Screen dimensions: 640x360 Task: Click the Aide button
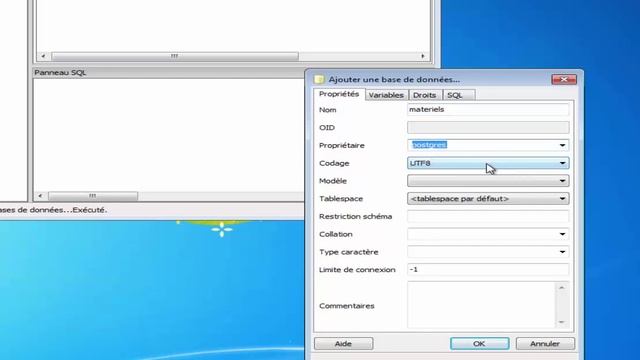click(x=343, y=344)
